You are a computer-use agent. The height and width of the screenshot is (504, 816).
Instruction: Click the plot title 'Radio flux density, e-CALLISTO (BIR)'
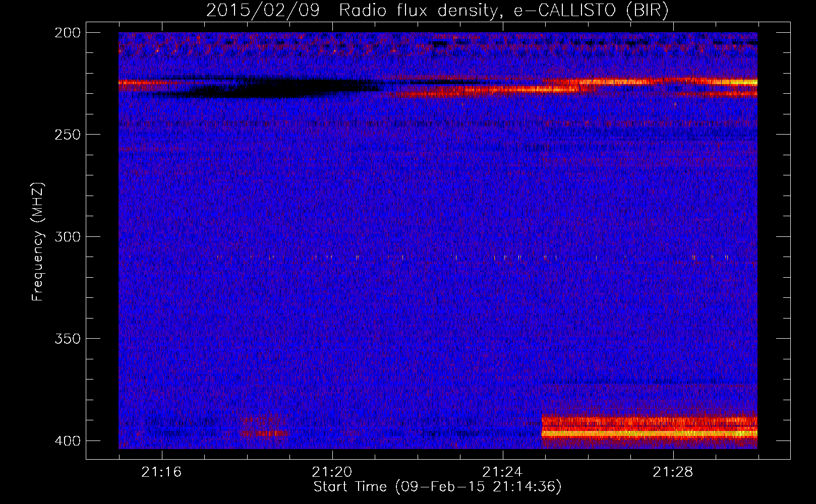(503, 11)
